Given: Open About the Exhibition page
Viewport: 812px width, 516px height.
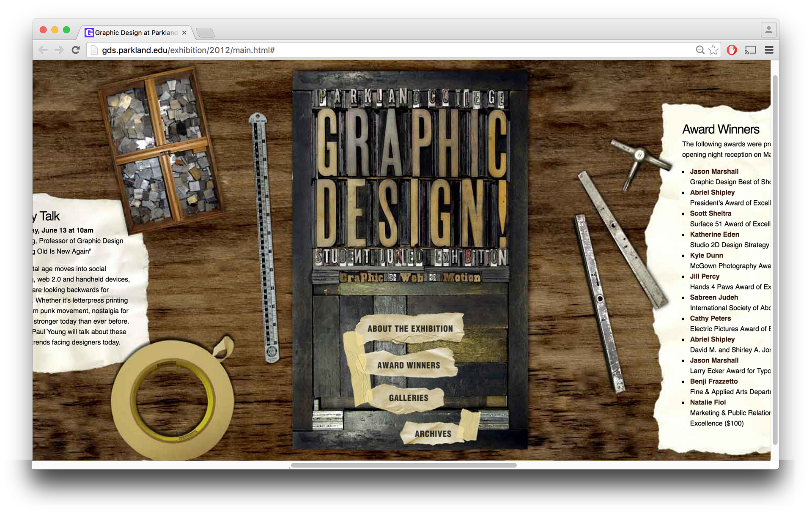Looking at the screenshot, I should [x=410, y=329].
